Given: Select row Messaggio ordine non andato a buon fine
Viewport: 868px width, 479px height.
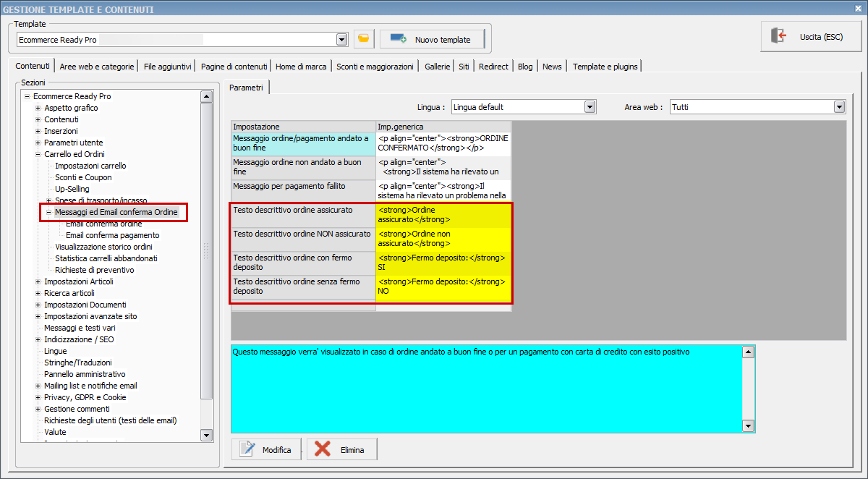Looking at the screenshot, I should [303, 167].
